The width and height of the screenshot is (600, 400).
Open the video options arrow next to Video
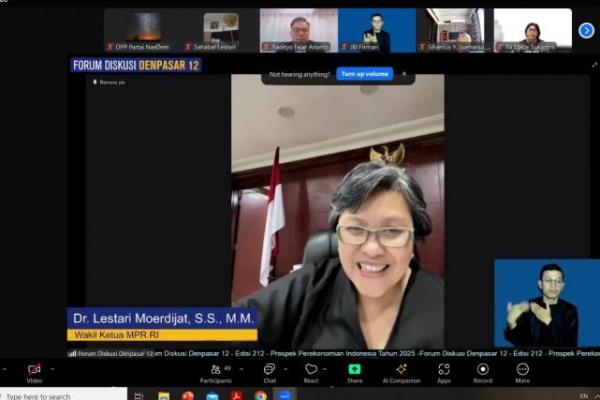click(52, 369)
